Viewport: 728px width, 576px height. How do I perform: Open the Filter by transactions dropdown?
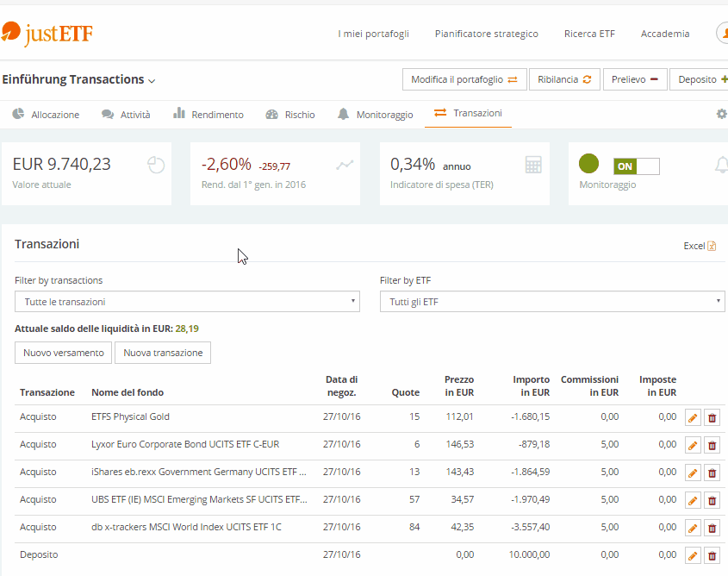pyautogui.click(x=188, y=302)
